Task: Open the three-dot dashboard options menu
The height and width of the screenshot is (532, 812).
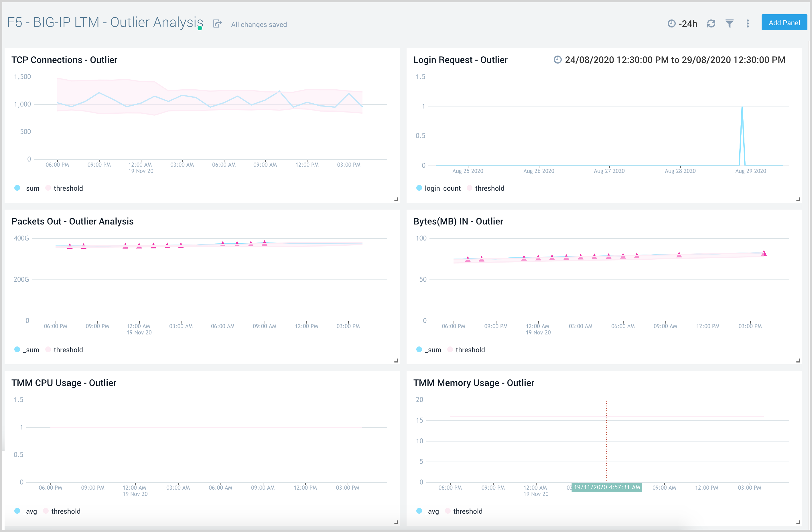Action: (747, 23)
